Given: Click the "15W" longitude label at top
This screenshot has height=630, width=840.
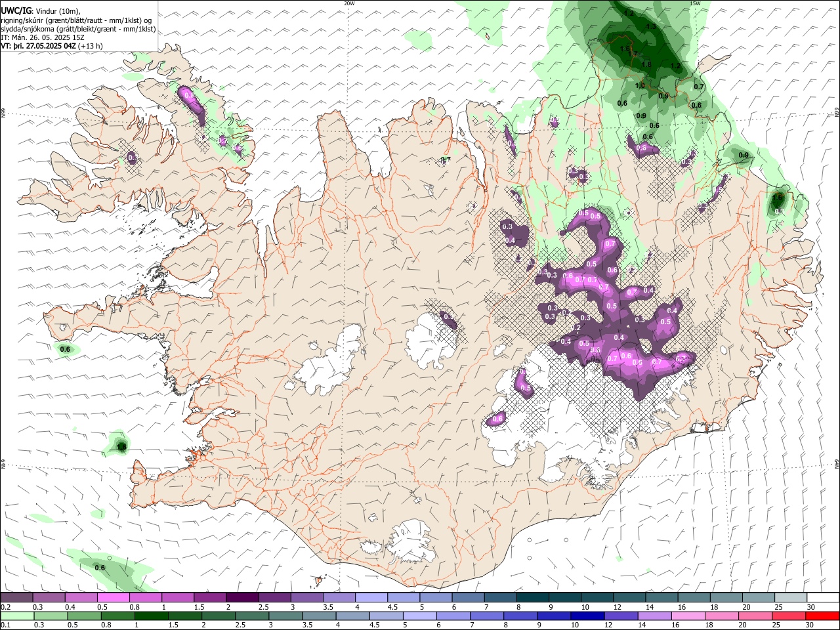Looking at the screenshot, I should pyautogui.click(x=695, y=3).
